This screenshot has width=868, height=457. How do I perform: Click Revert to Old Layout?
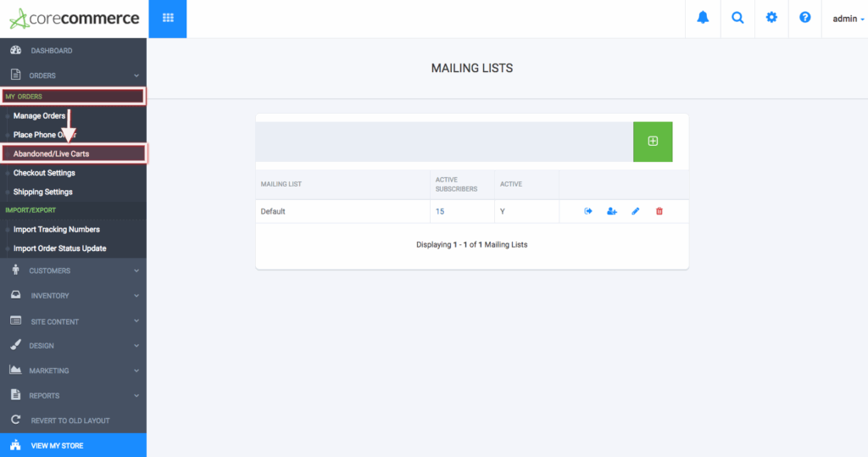[x=70, y=421]
